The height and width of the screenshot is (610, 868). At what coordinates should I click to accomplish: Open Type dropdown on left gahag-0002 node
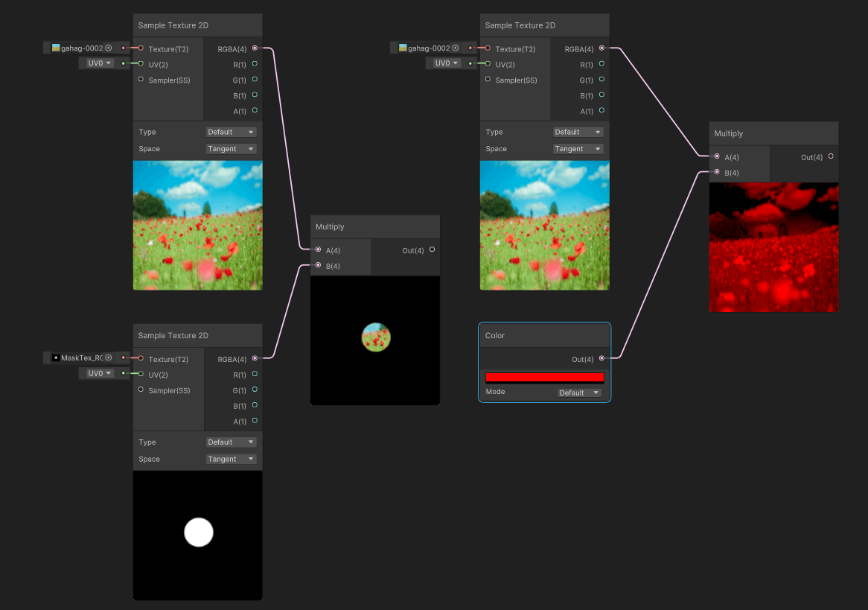[231, 132]
